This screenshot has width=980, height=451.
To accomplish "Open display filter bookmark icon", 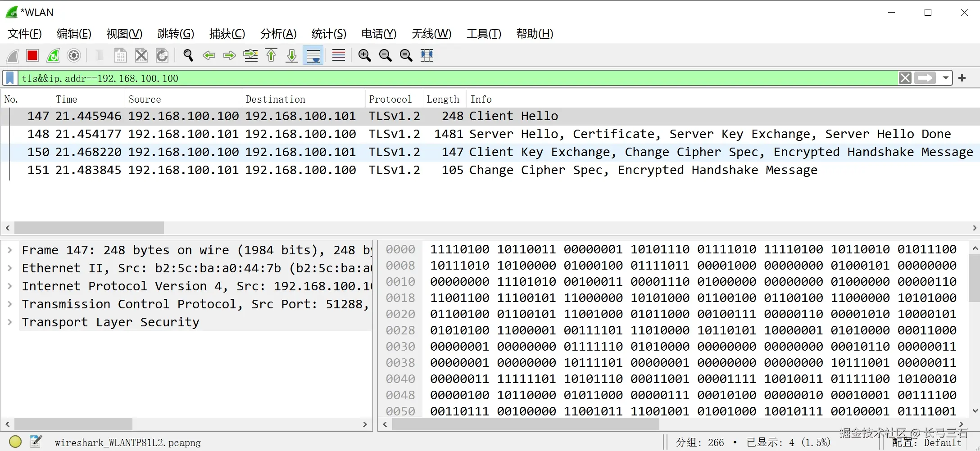I will 10,78.
